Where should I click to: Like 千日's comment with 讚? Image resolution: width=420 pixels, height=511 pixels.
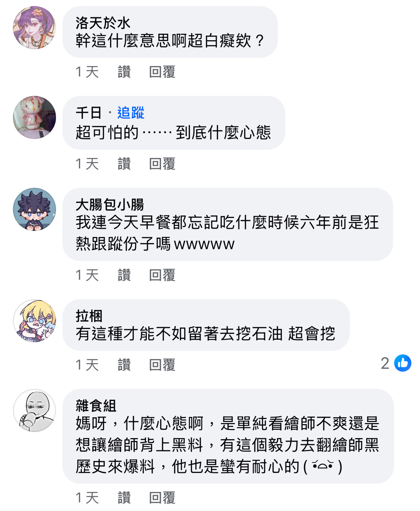tap(124, 164)
